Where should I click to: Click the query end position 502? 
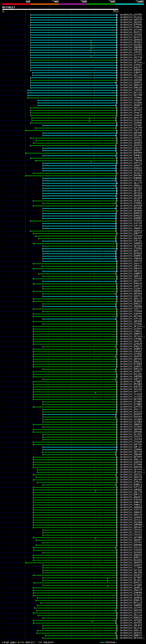(x=115, y=11)
